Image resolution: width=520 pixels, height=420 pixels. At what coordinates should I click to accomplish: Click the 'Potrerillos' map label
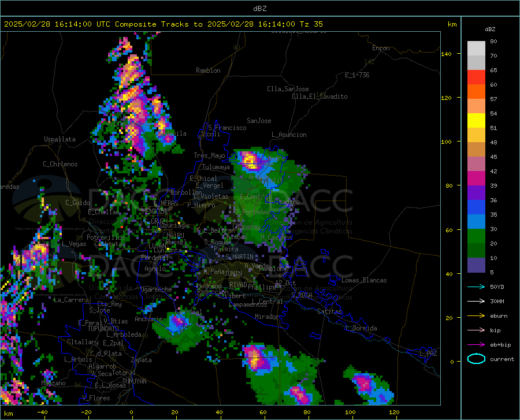pos(106,237)
